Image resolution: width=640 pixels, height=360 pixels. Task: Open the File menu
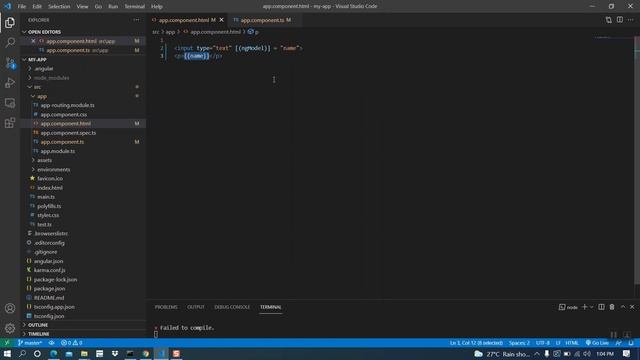pos(22,7)
